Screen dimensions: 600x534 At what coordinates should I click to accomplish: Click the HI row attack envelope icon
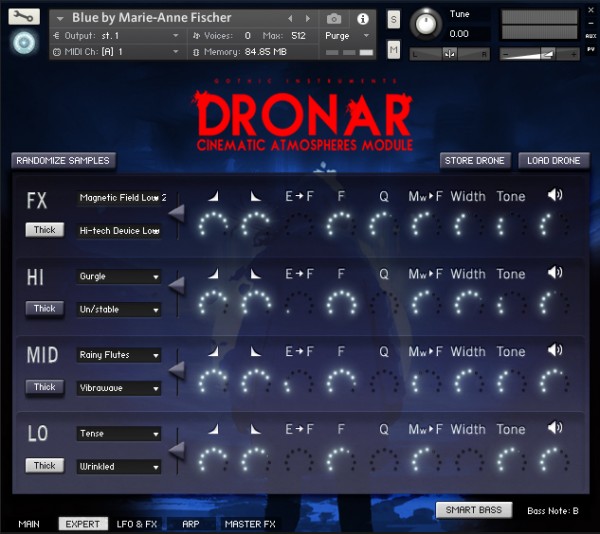[214, 274]
